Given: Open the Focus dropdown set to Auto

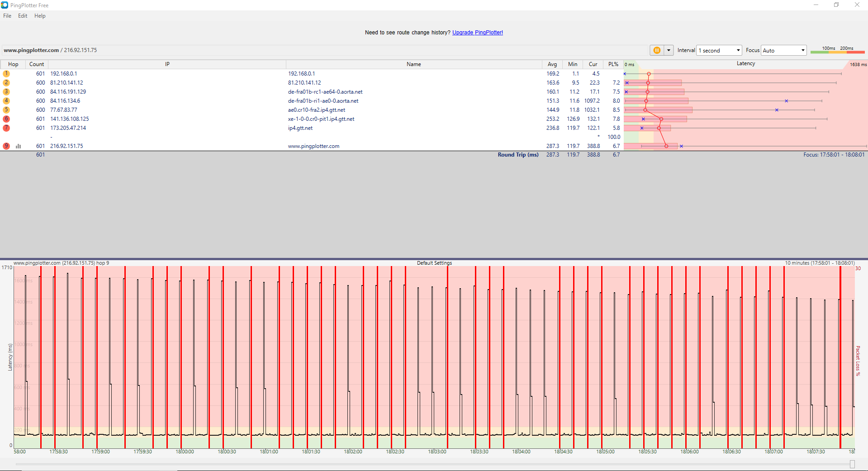Looking at the screenshot, I should pos(784,50).
